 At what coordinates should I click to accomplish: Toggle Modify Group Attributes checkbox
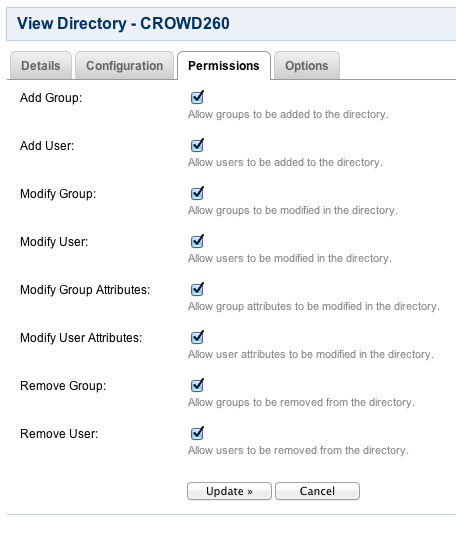click(197, 289)
